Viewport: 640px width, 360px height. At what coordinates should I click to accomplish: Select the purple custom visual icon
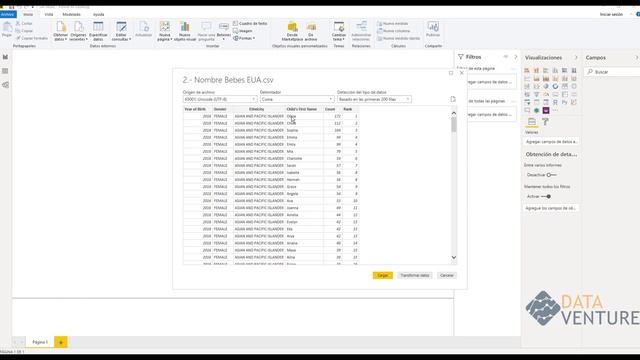click(546, 111)
